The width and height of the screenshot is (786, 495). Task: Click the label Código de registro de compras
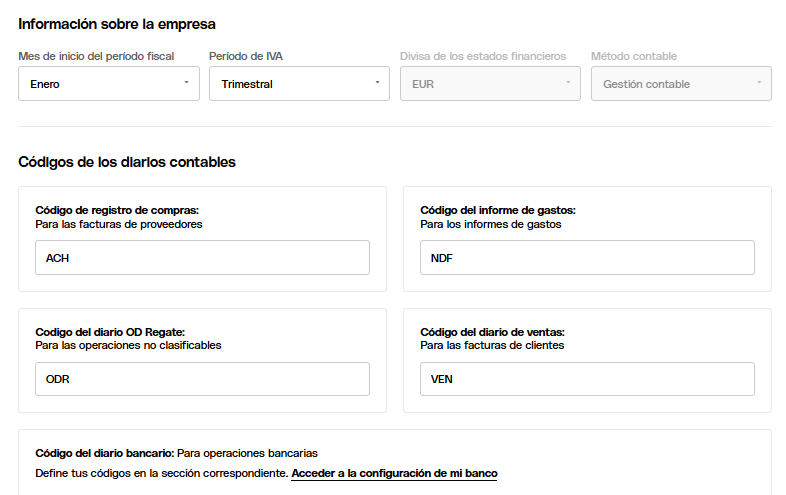coord(117,210)
